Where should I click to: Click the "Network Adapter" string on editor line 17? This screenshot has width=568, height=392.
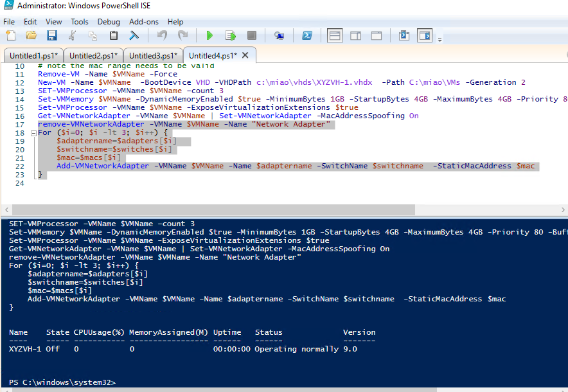point(291,124)
